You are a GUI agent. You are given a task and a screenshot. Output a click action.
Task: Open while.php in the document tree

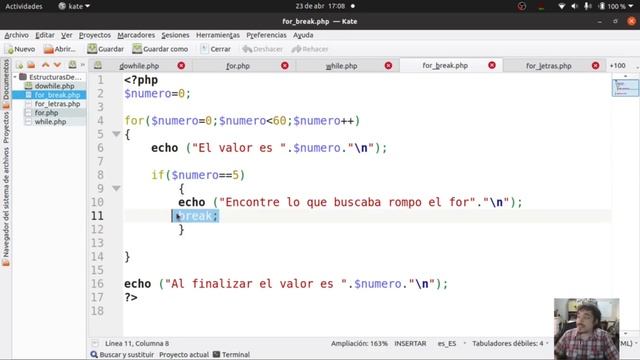click(50, 122)
